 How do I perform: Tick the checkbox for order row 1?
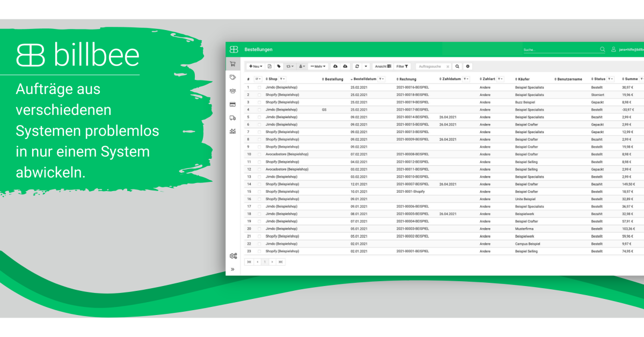click(259, 87)
